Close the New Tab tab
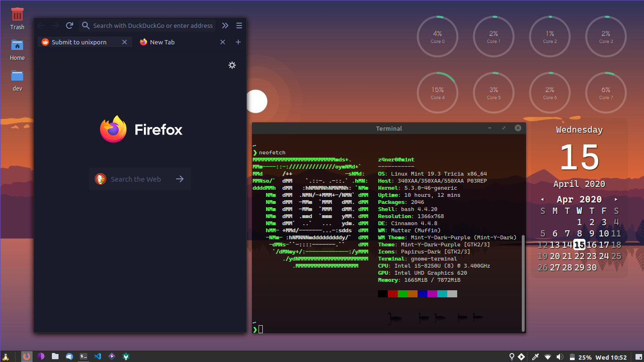Image resolution: width=644 pixels, height=362 pixels. click(x=223, y=42)
